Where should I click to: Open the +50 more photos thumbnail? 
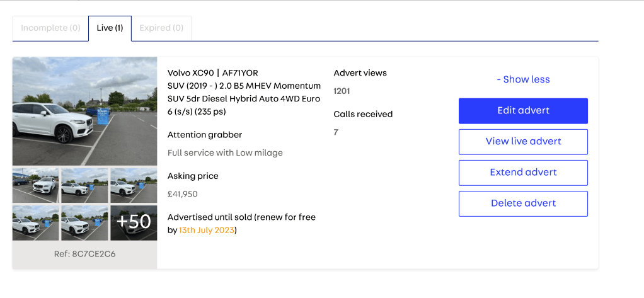point(134,222)
